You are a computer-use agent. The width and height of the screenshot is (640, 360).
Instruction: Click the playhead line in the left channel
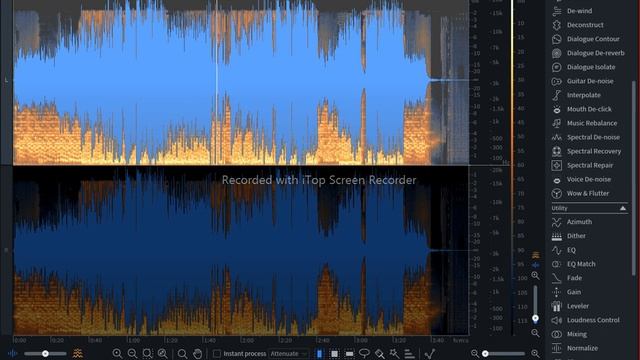pyautogui.click(x=217, y=82)
